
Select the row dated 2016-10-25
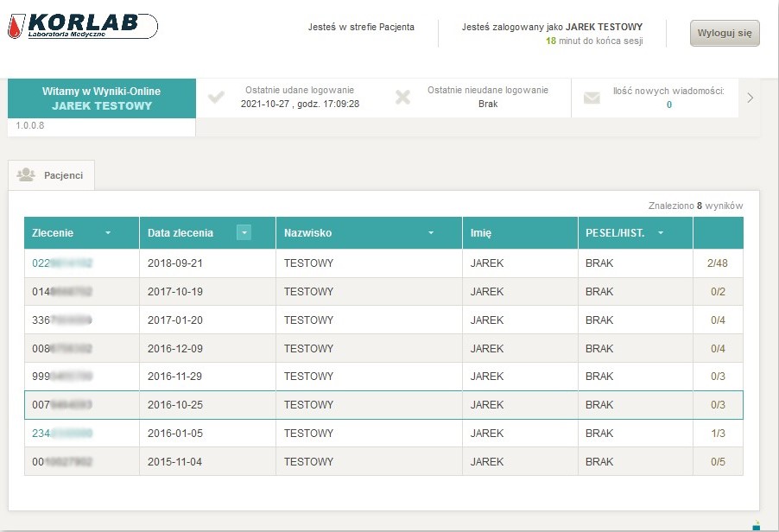point(383,405)
